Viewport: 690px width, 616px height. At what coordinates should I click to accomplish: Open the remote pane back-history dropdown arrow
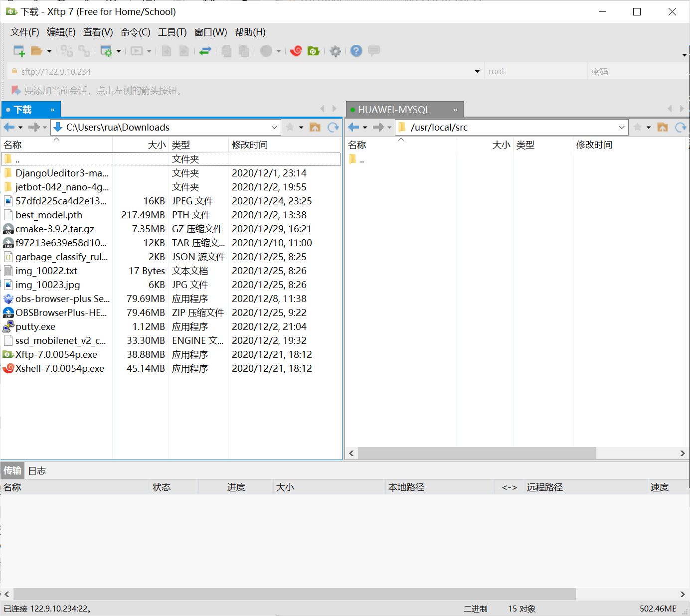click(365, 128)
